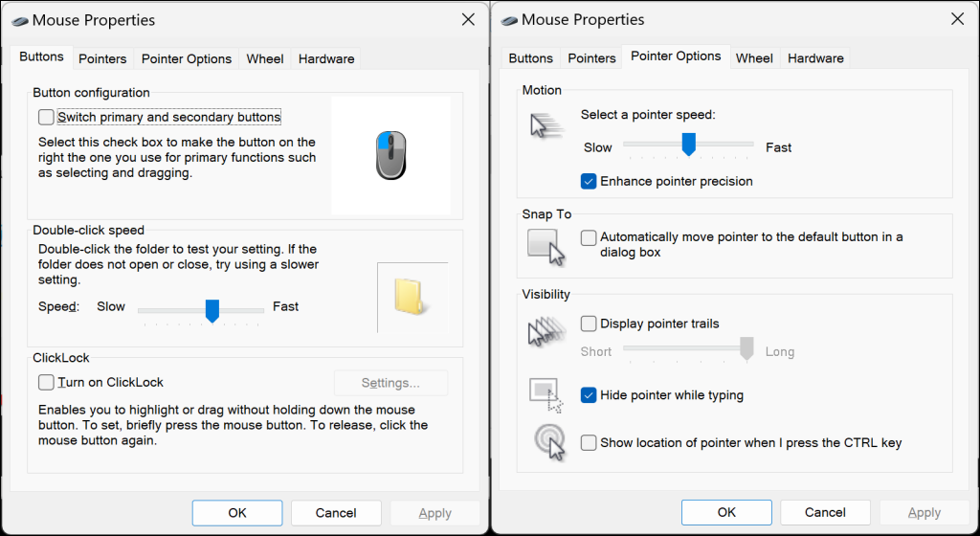This screenshot has width=980, height=536.
Task: Click the hide pointer while typing icon
Action: tap(546, 393)
